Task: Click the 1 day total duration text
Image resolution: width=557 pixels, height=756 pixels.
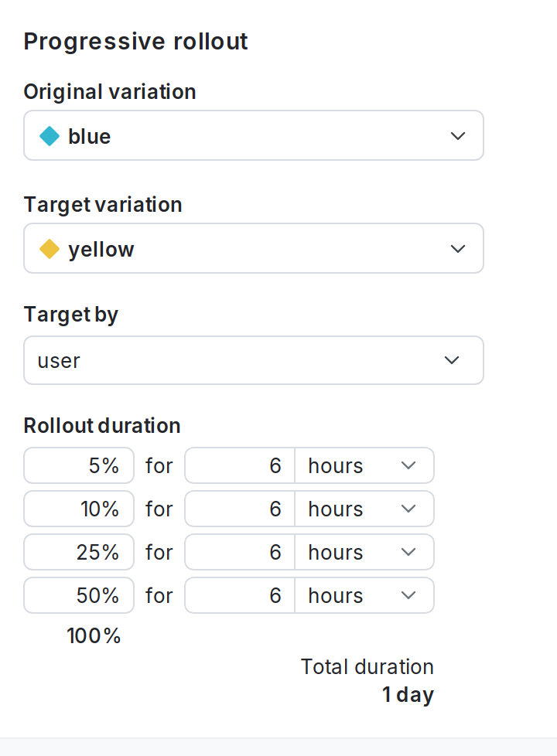Action: pos(408,694)
